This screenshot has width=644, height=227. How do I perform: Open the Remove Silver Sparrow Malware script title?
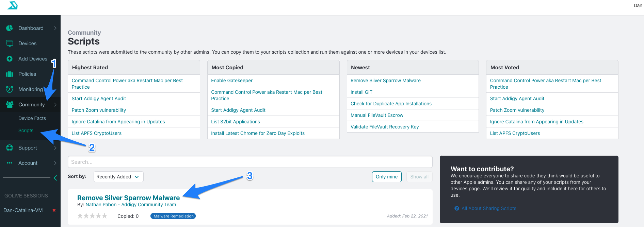click(128, 198)
